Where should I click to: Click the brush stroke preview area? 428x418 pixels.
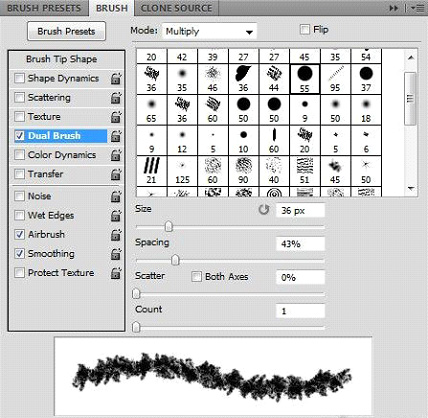coord(213,376)
